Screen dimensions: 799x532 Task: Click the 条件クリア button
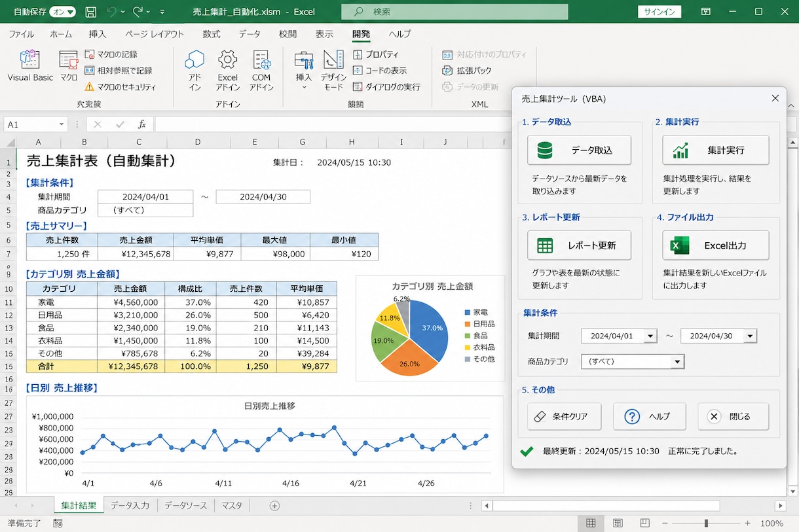pos(564,416)
